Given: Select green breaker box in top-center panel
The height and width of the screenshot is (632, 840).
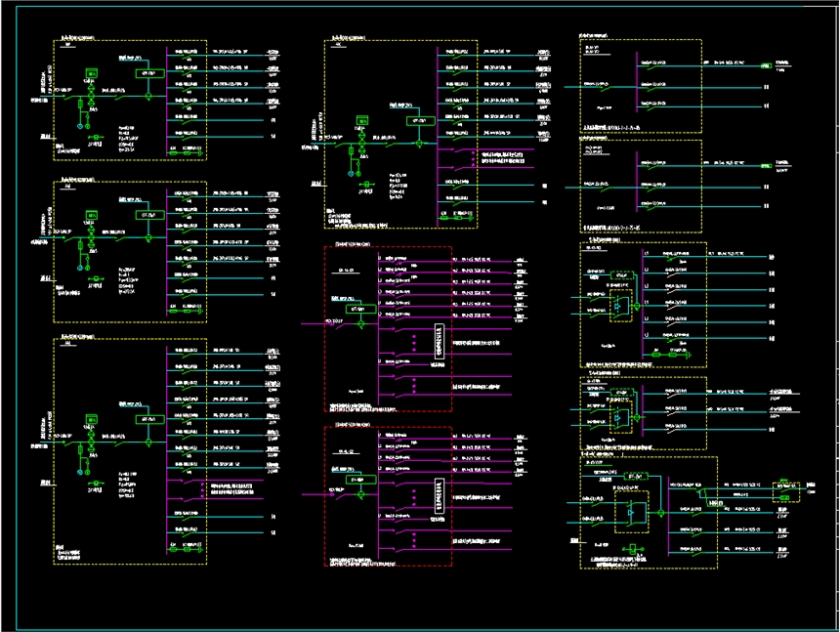Looking at the screenshot, I should click(x=421, y=120).
